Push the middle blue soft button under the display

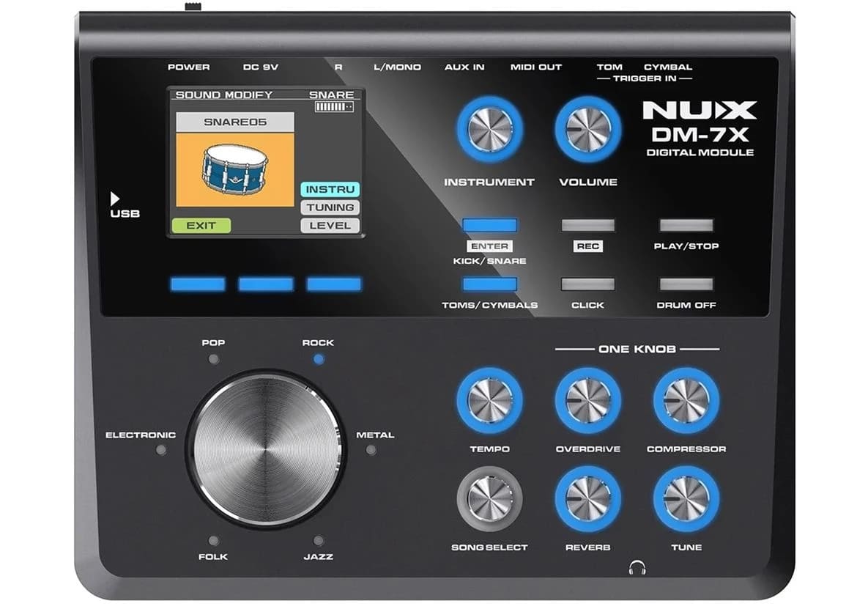[266, 284]
